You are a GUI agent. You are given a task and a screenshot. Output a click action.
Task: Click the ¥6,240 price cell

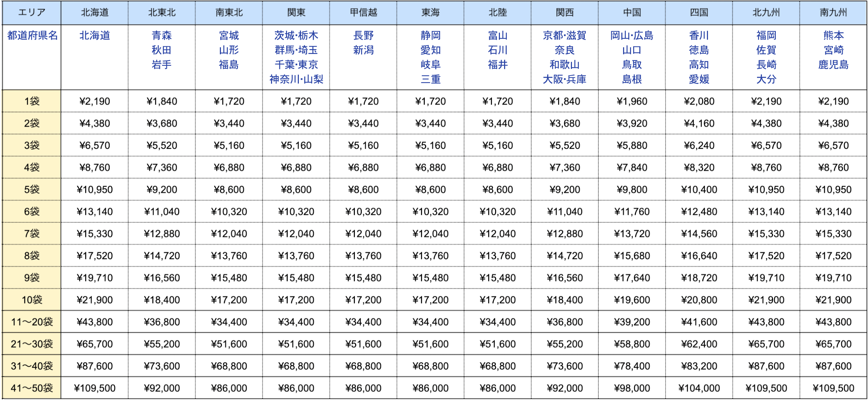click(x=699, y=146)
